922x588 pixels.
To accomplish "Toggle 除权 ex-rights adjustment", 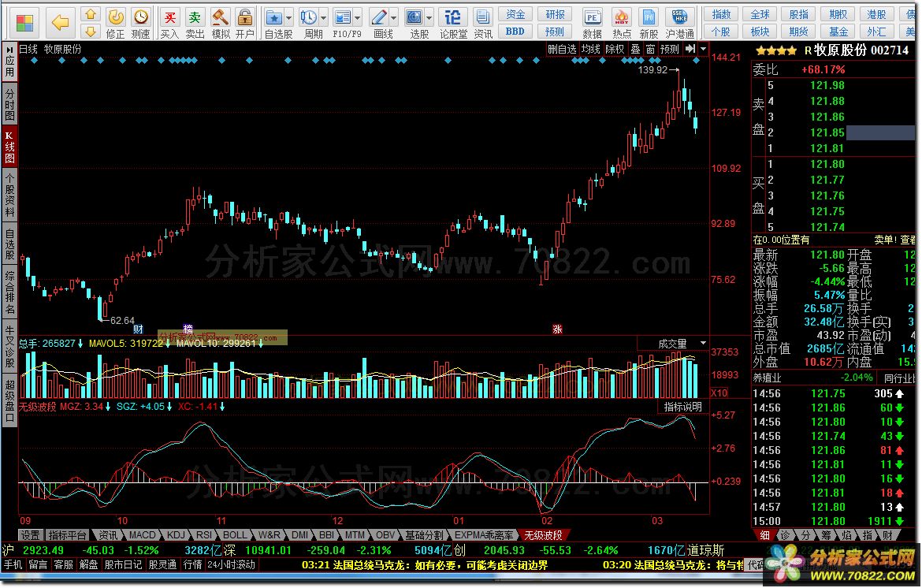I will pos(615,50).
